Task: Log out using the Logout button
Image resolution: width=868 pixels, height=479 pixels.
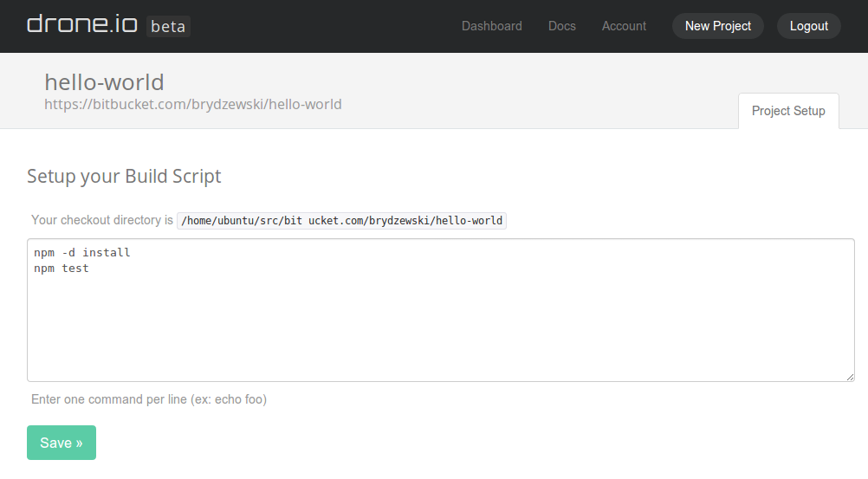Action: coord(808,26)
